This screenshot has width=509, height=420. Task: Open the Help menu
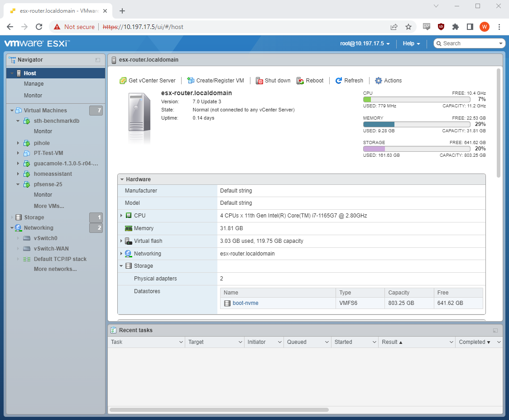(x=411, y=43)
